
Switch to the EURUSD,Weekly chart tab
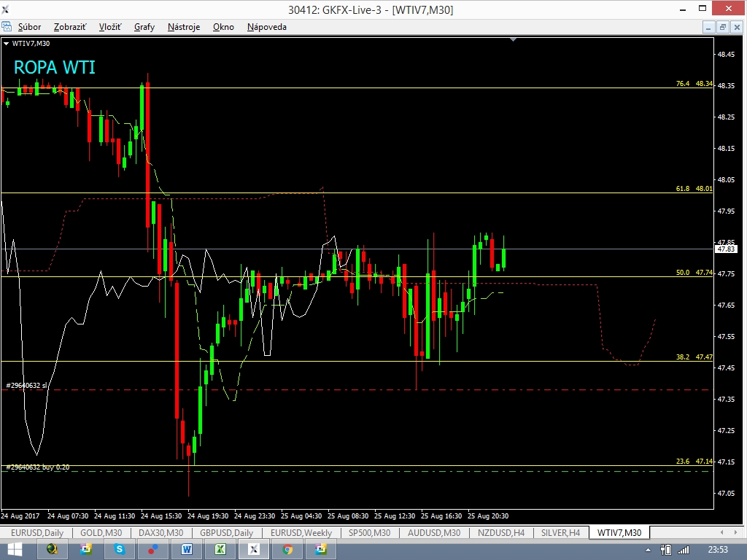click(301, 533)
